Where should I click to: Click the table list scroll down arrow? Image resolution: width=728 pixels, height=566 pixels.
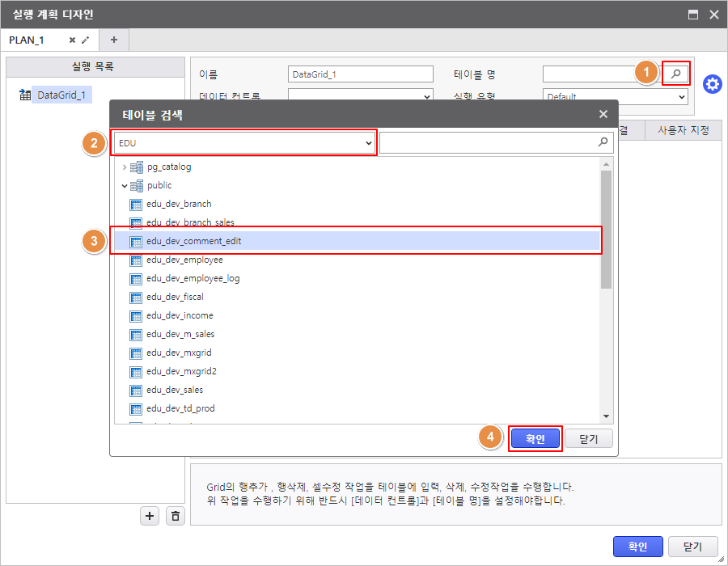coord(606,416)
